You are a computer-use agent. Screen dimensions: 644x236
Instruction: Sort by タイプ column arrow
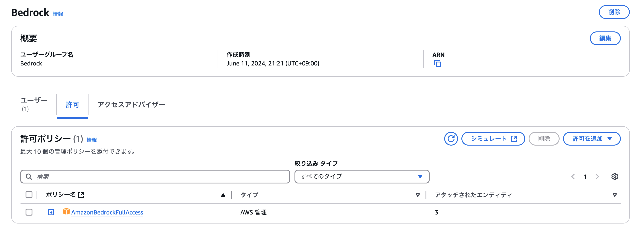[x=418, y=195]
